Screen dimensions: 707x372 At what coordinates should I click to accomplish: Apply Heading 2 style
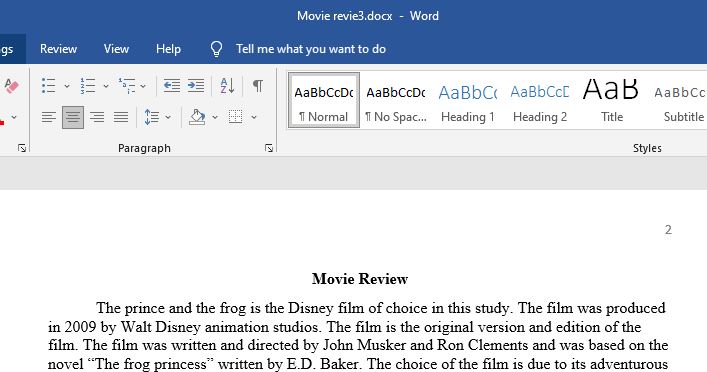point(540,101)
